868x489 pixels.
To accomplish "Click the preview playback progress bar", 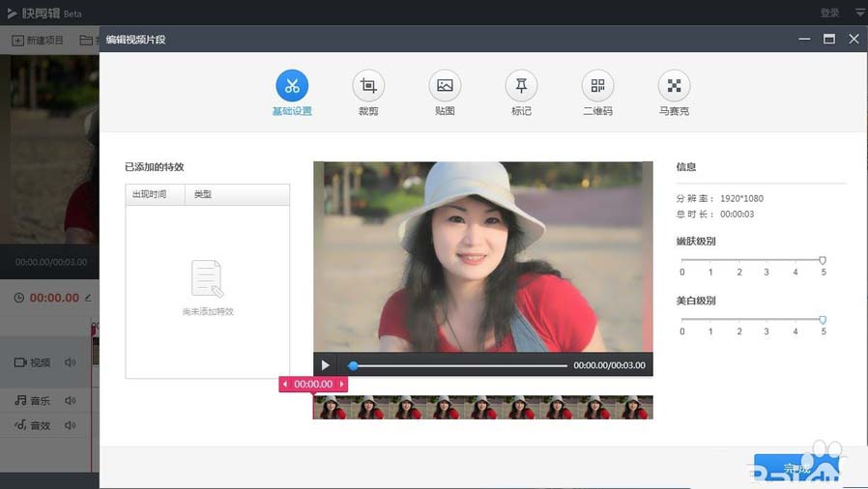I will [458, 365].
